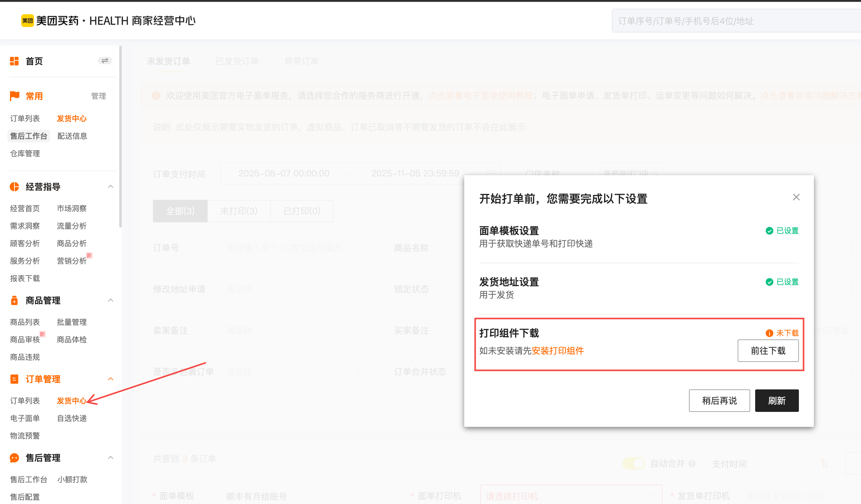Click the 安装打印组件 link

558,351
